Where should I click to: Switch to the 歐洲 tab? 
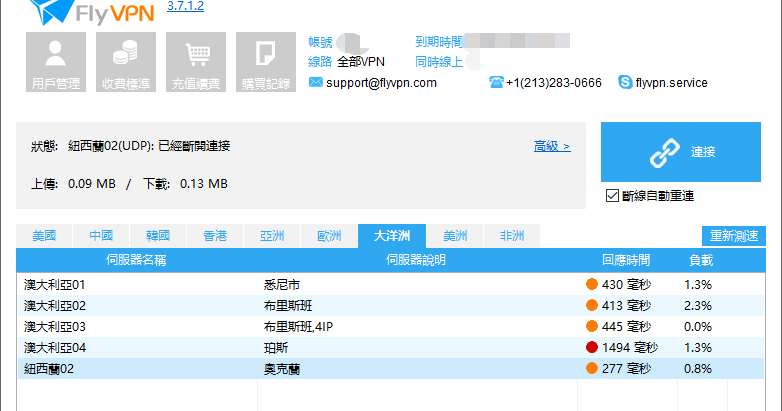[x=329, y=236]
